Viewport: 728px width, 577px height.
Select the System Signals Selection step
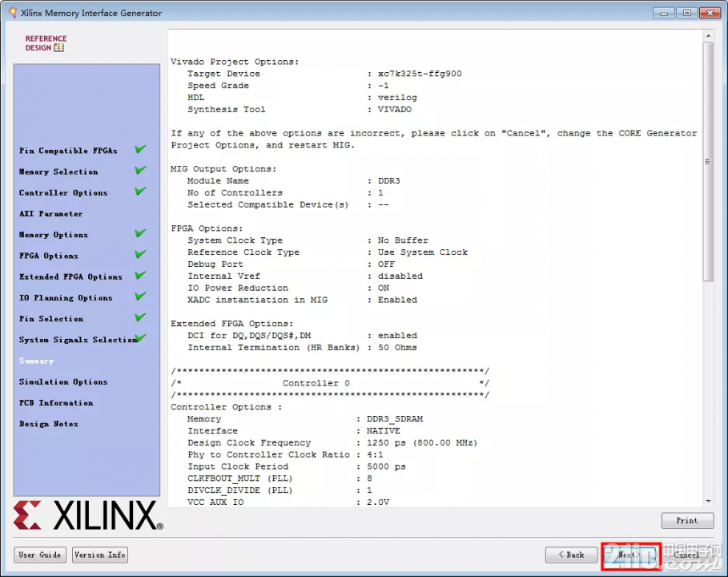78,340
